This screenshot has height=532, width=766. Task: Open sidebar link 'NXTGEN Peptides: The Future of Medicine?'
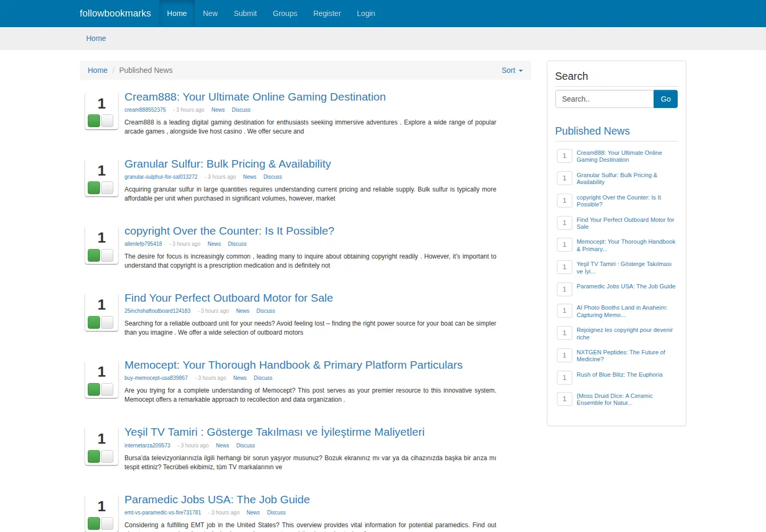pyautogui.click(x=621, y=355)
